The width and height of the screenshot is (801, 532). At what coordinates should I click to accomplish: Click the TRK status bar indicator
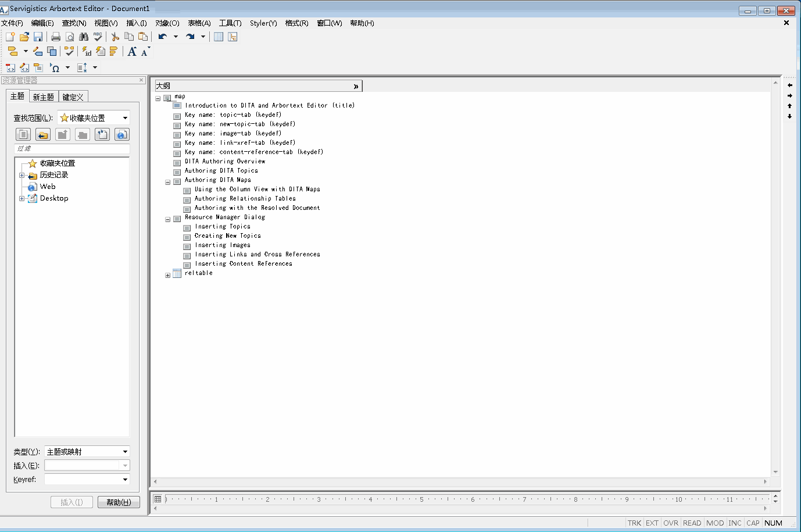pos(634,523)
